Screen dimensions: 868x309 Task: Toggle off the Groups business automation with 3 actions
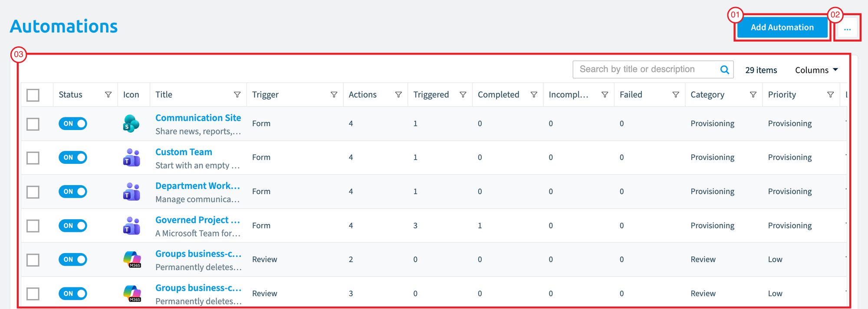73,293
